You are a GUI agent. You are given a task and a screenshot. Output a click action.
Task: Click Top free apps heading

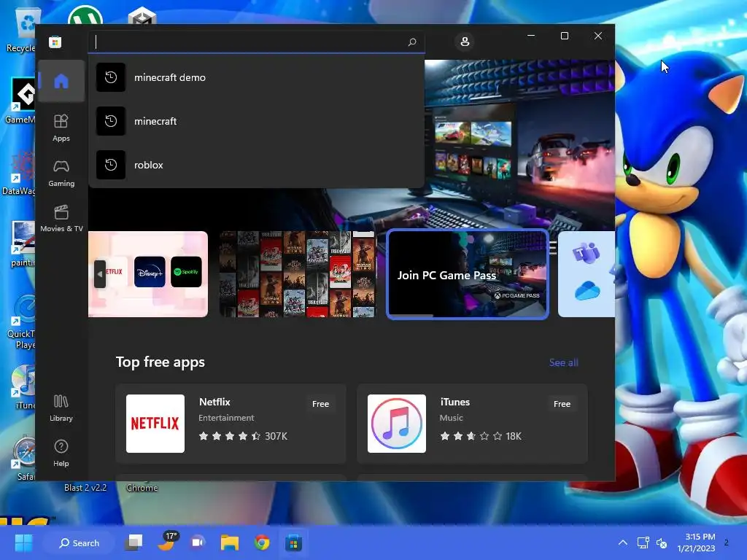(160, 362)
